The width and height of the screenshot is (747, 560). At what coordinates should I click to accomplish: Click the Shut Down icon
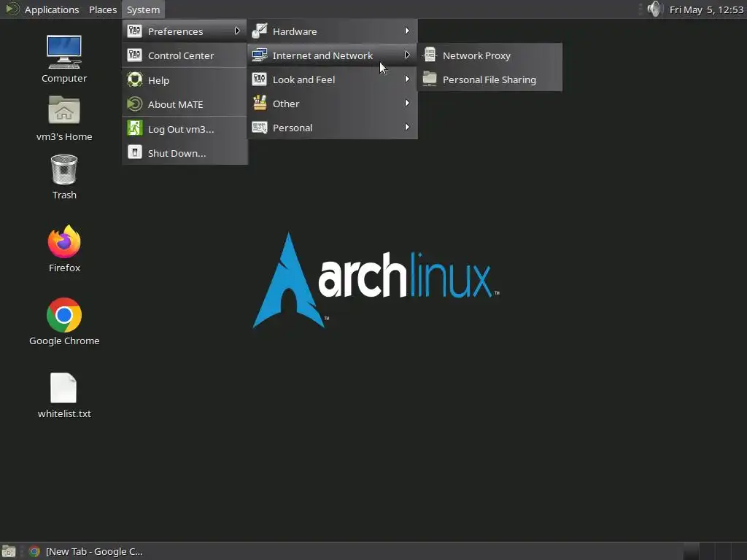coord(135,152)
